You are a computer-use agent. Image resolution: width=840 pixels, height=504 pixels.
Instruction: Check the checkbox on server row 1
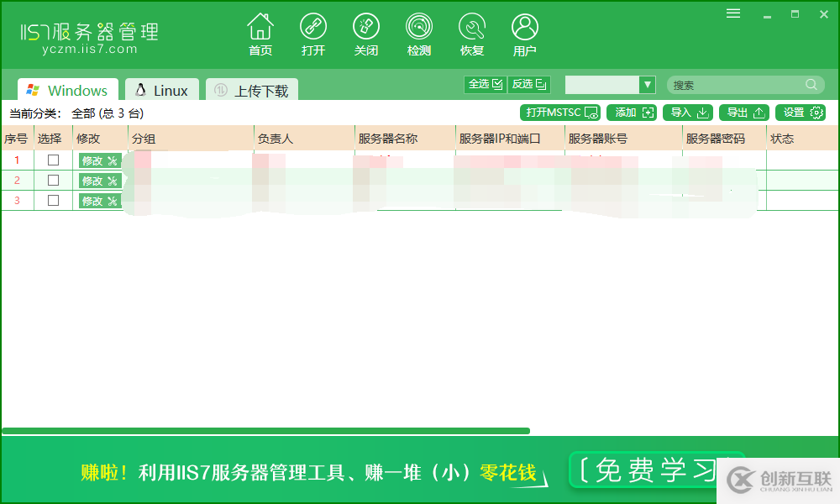tap(53, 160)
